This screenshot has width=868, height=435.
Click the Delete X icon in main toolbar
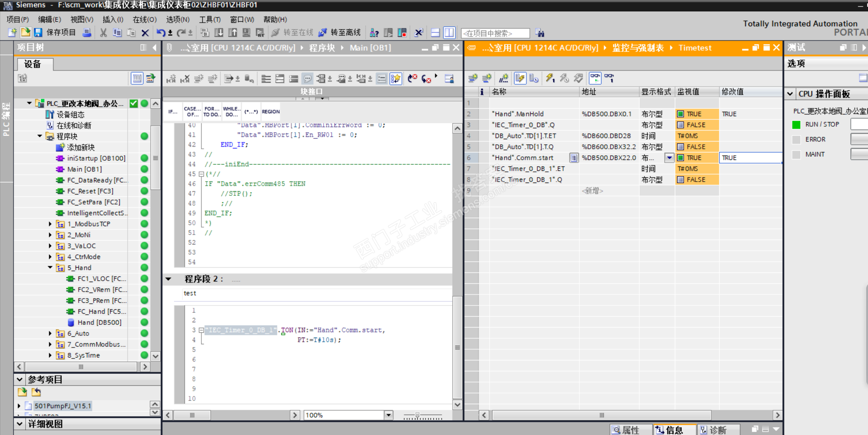(x=145, y=33)
